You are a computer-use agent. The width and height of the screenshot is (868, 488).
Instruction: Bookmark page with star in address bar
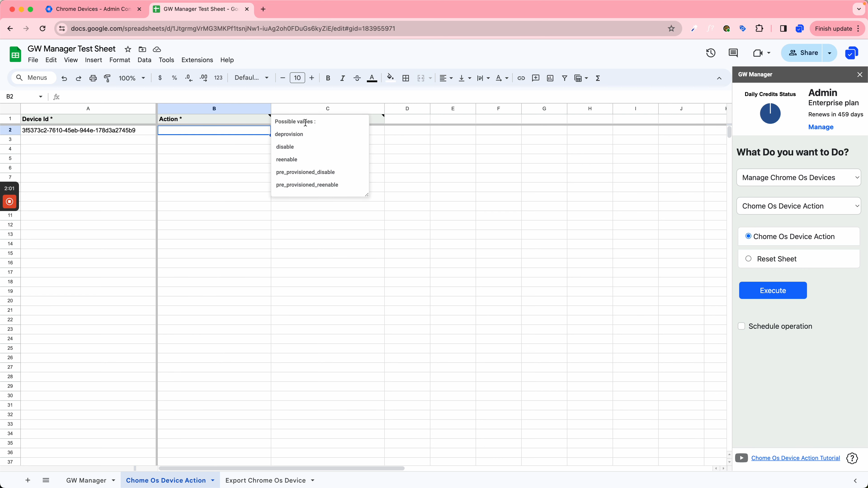[671, 29]
